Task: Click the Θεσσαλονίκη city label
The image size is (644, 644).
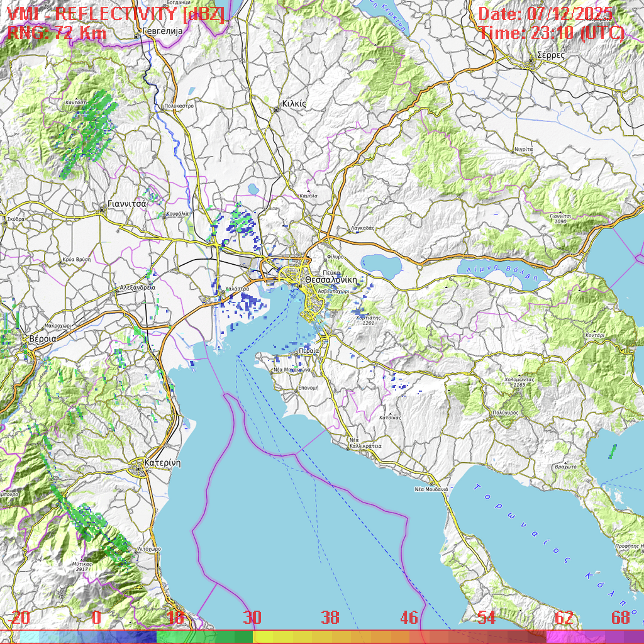Action: pos(330,279)
